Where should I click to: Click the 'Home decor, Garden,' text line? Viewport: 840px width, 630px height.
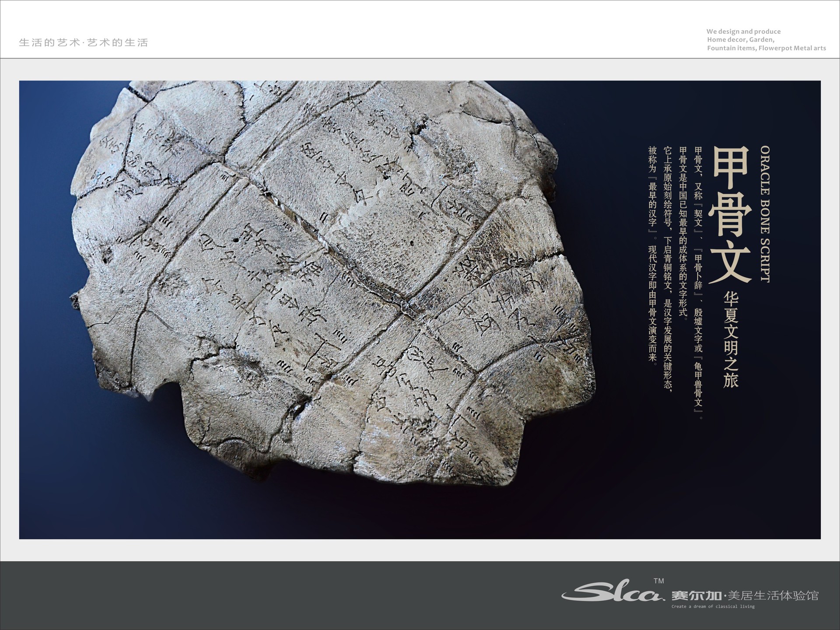point(741,40)
